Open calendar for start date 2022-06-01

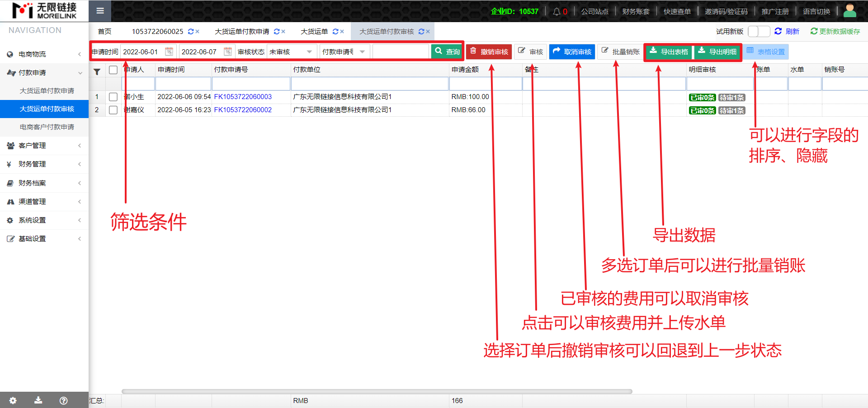(x=169, y=52)
